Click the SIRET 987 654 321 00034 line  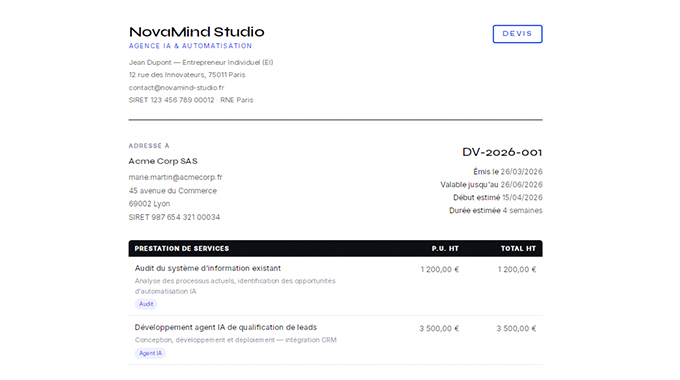pos(174,217)
